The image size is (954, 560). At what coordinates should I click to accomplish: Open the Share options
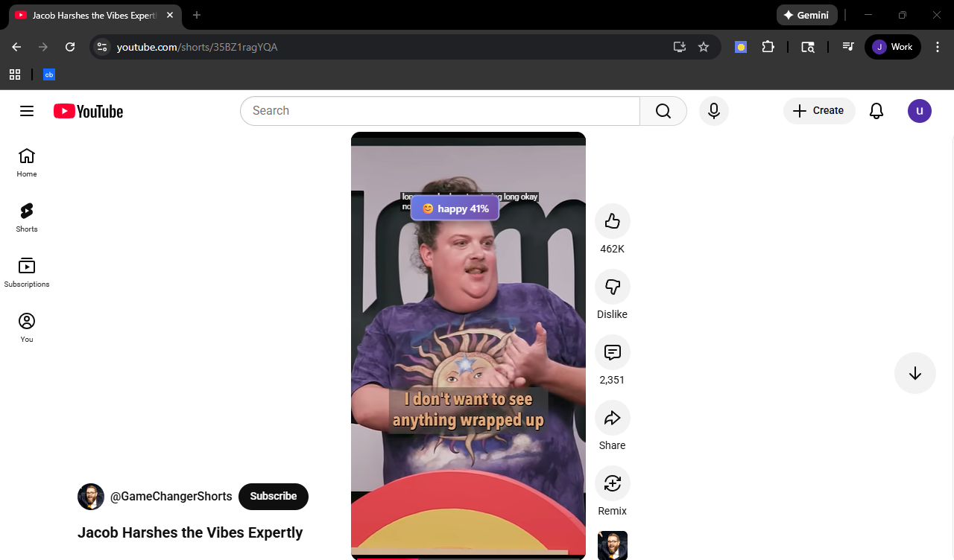coord(612,417)
